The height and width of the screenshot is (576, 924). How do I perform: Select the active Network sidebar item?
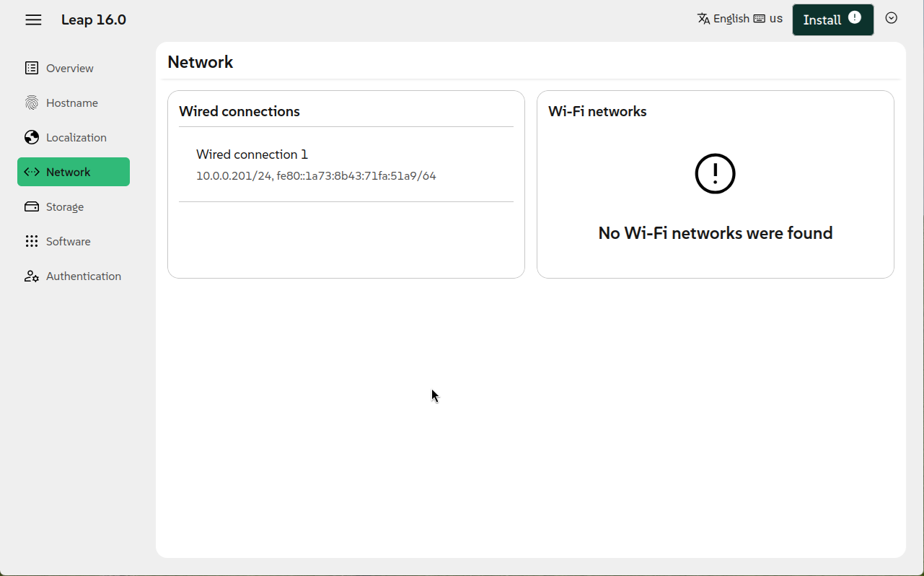coord(74,172)
